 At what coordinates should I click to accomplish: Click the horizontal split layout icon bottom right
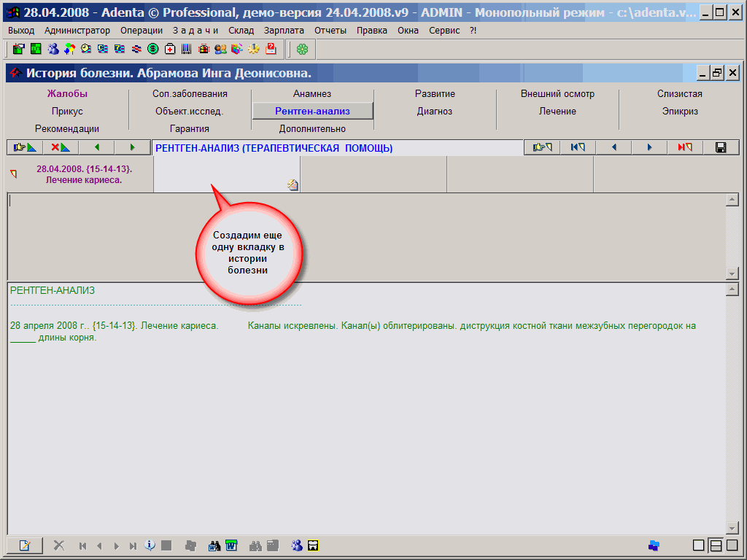click(716, 545)
